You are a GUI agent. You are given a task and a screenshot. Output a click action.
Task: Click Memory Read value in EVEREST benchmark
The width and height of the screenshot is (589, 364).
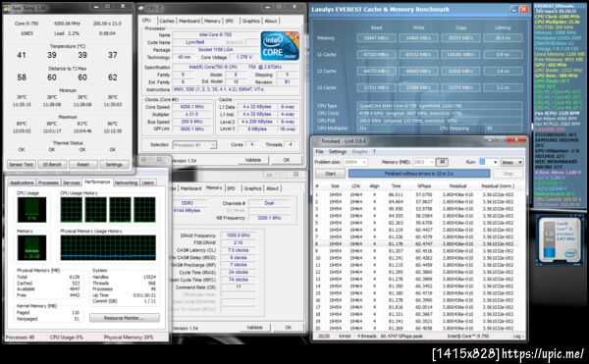376,38
